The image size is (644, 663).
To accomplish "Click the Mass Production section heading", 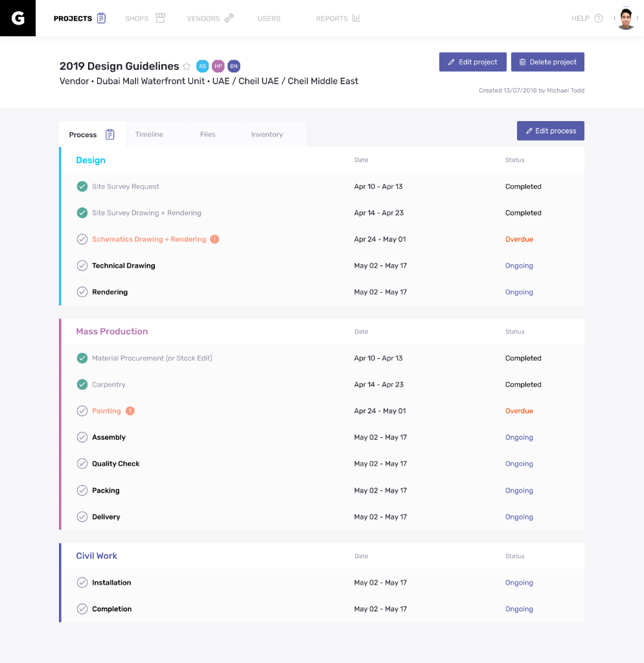I will [111, 331].
